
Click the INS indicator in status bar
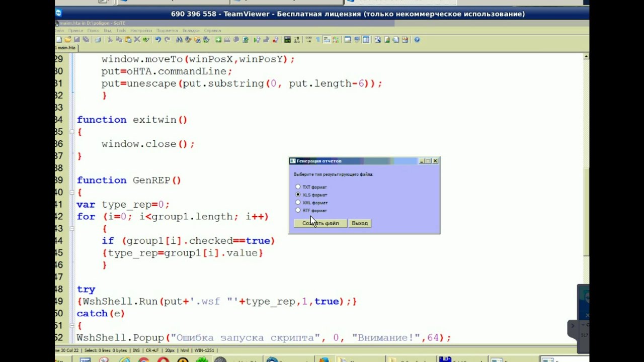(136, 350)
